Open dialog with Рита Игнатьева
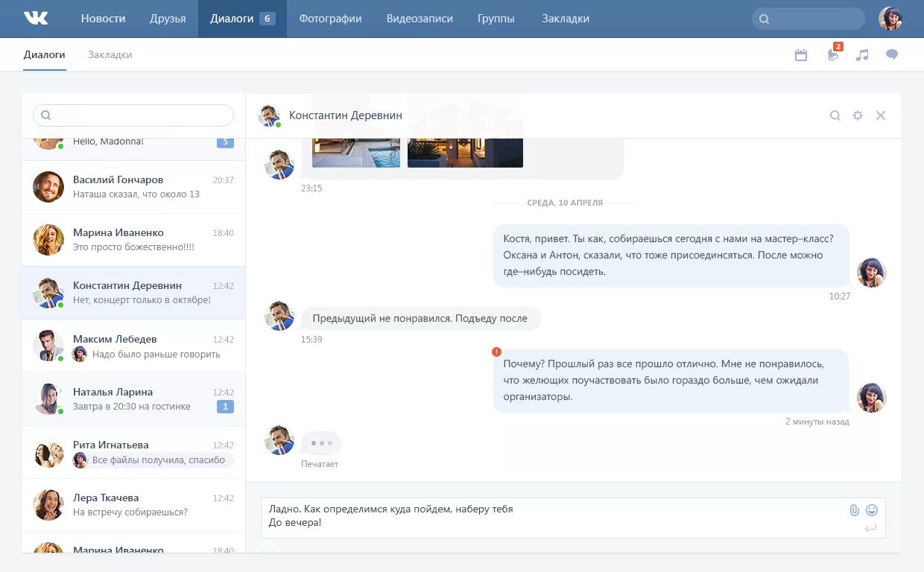The image size is (924, 572). [133, 452]
